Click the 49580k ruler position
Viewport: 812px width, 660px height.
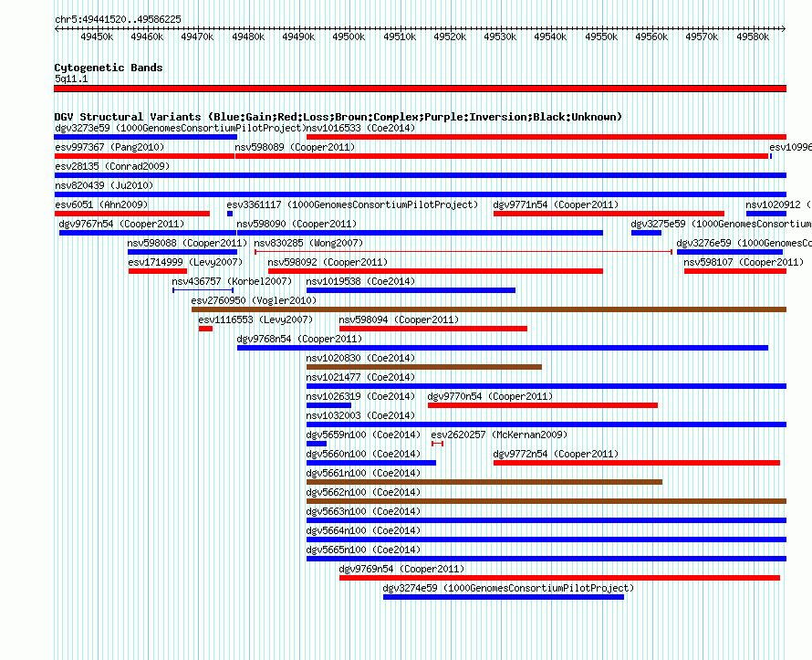[x=753, y=37]
